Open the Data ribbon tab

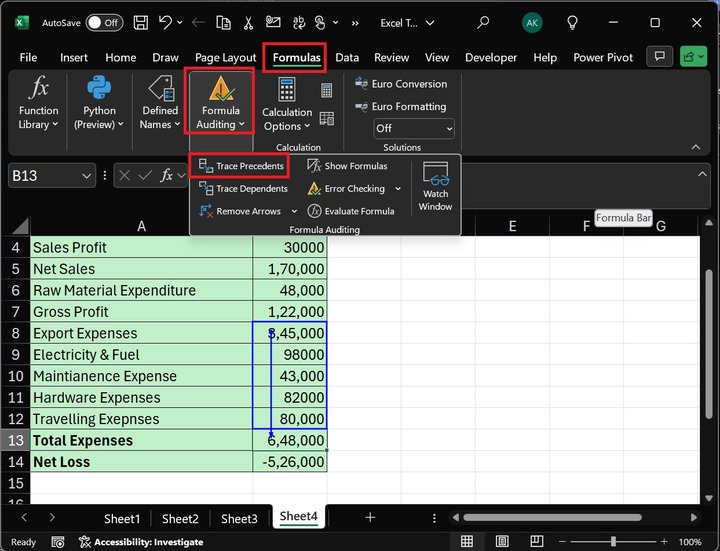(347, 58)
